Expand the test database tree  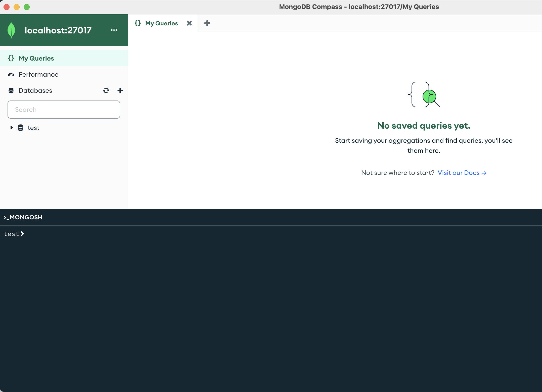point(12,128)
